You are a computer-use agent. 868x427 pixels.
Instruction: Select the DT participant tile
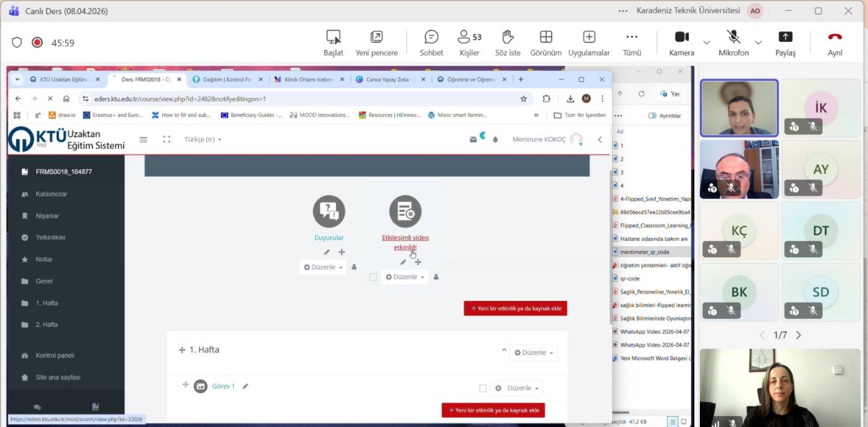[820, 230]
